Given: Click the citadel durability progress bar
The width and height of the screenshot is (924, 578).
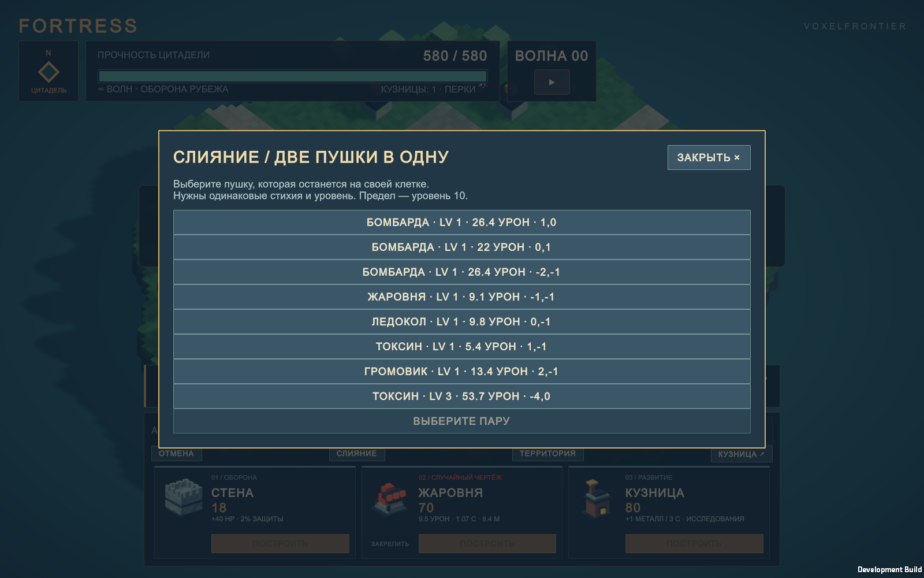Looking at the screenshot, I should point(292,76).
